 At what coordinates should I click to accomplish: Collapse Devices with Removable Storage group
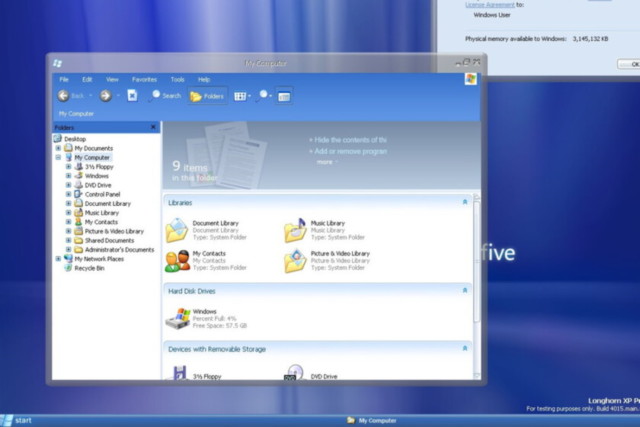point(464,348)
